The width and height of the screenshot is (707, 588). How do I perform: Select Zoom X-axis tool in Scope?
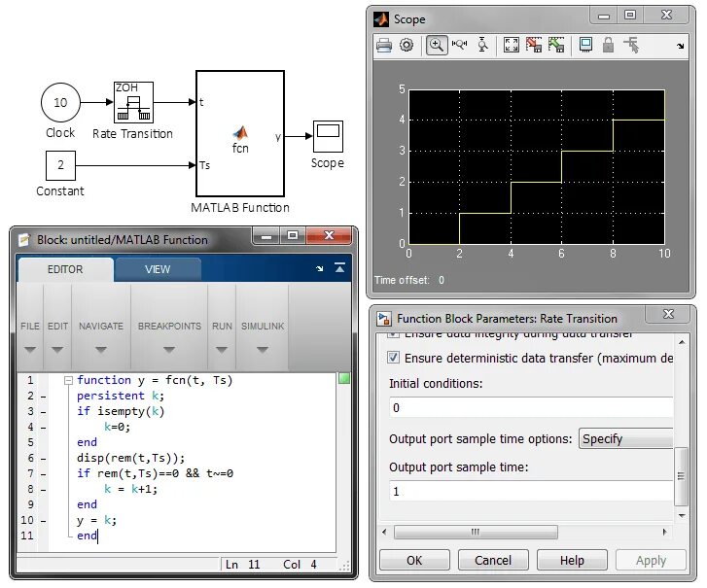459,45
